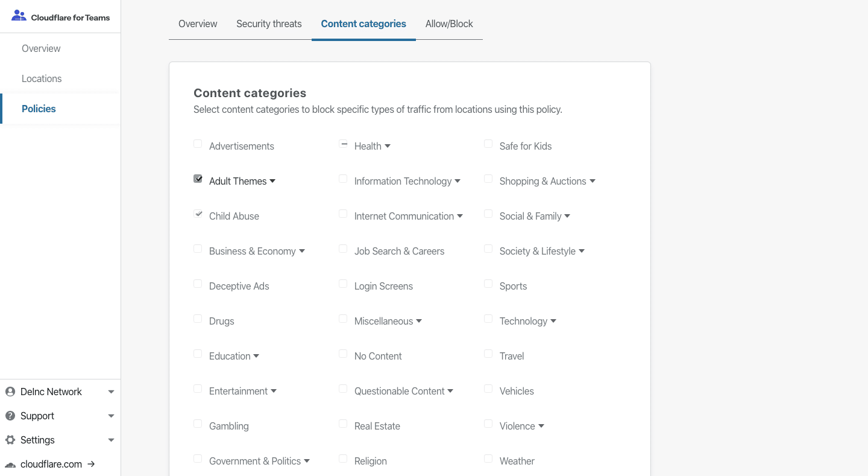Open the Allow/Block tab
Image resolution: width=868 pixels, height=476 pixels.
click(449, 24)
